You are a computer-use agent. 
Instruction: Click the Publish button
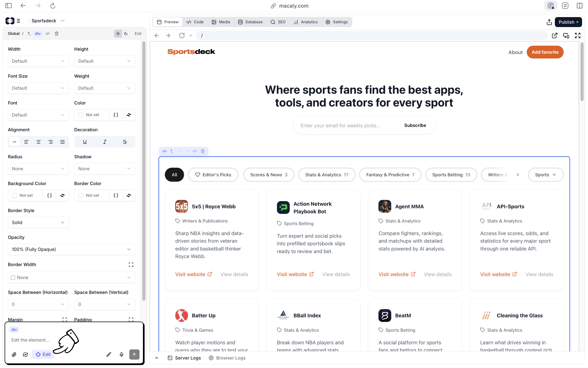pos(568,22)
